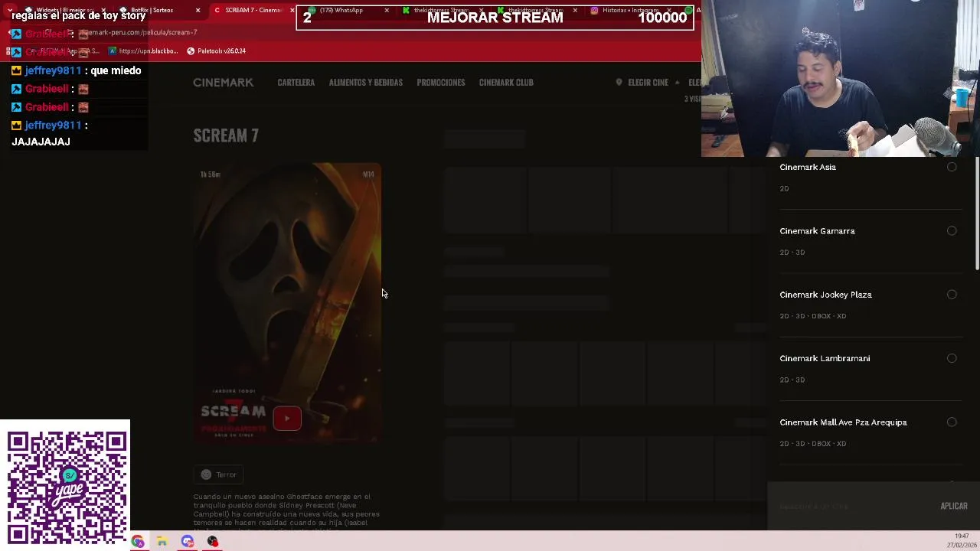
Task: Close the WhatsApp browser tab
Action: point(386,10)
